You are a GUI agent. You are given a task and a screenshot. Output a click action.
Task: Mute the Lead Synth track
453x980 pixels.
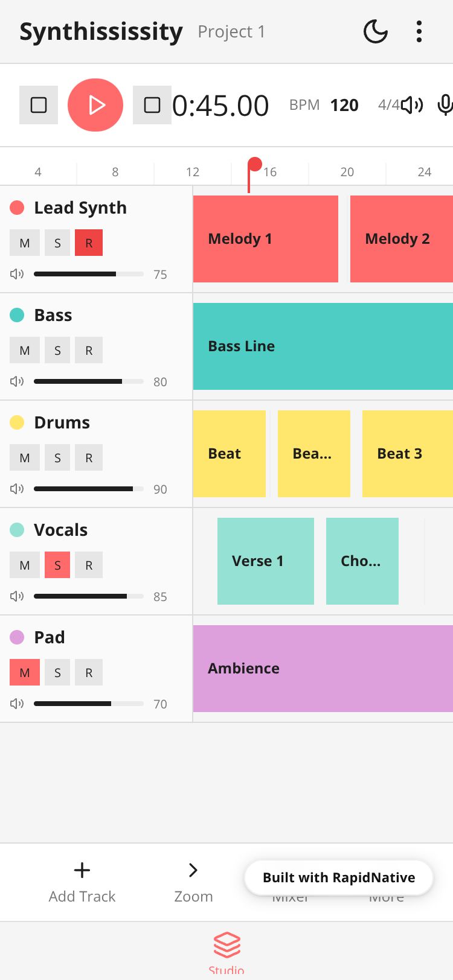click(25, 243)
